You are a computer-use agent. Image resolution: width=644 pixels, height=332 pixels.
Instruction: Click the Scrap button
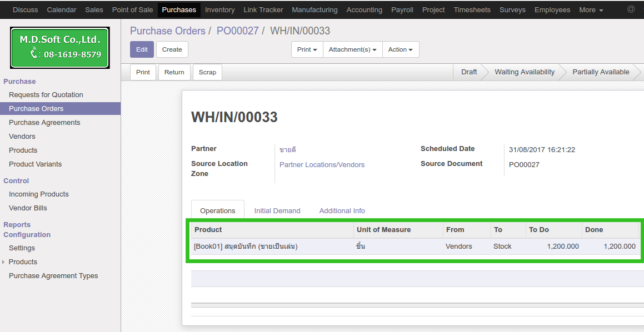[x=207, y=72]
